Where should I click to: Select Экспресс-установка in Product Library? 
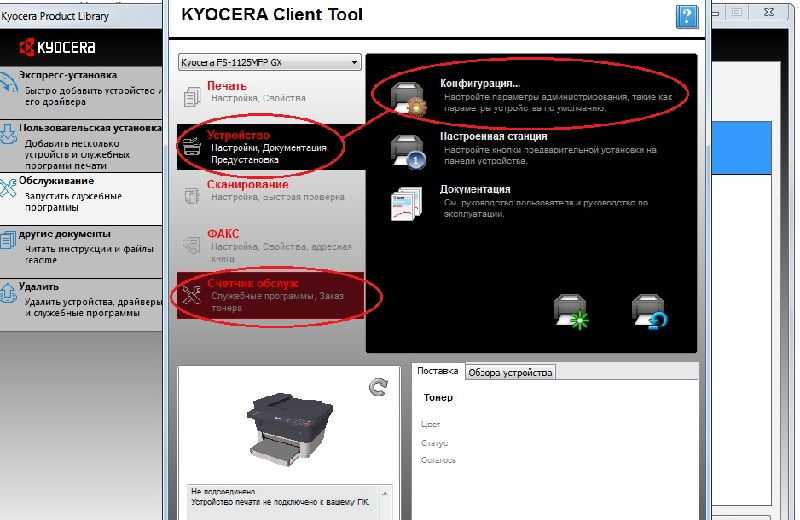tap(82, 92)
